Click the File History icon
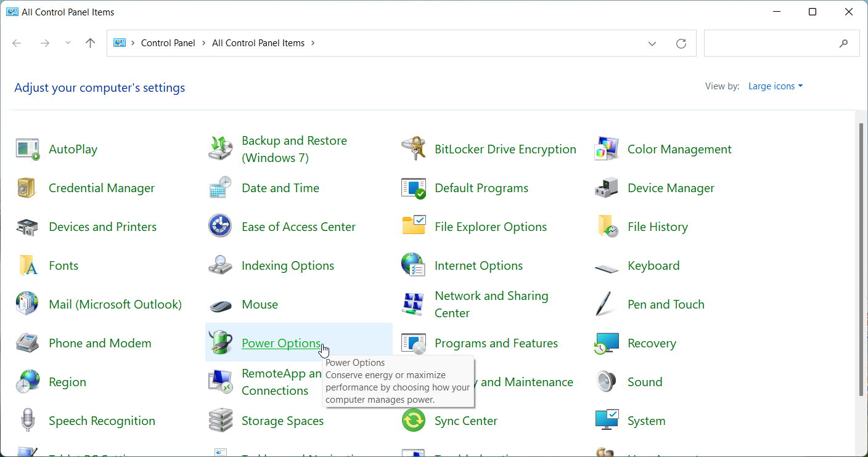 click(607, 227)
